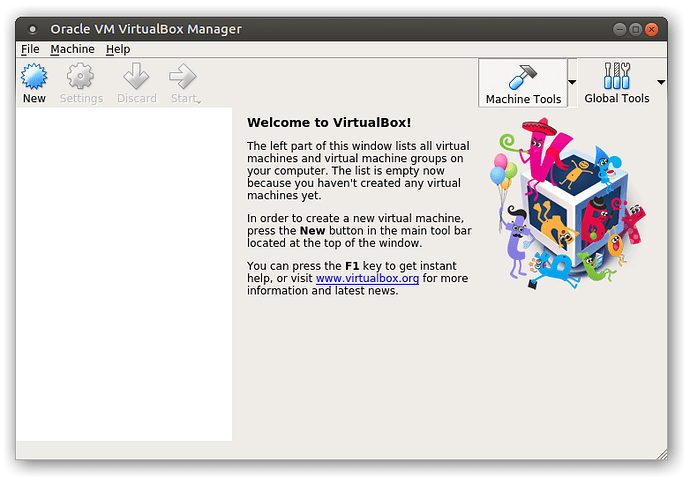Click the 'Welcome to VirtualBox!' heading
The image size is (690, 484).
[329, 122]
